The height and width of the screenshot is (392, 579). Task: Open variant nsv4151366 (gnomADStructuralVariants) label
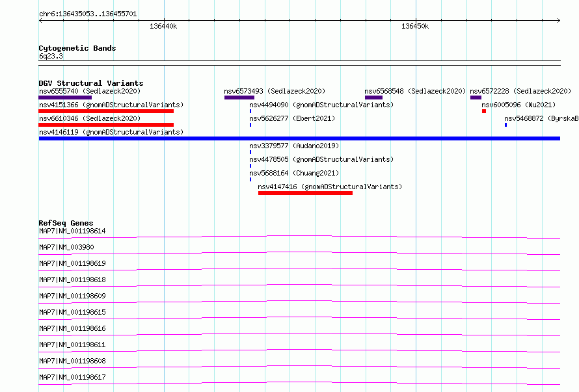tap(111, 105)
